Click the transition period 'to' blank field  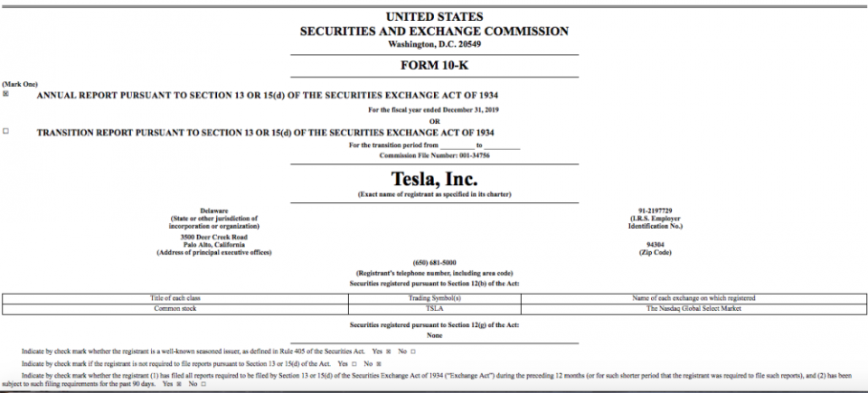click(502, 145)
